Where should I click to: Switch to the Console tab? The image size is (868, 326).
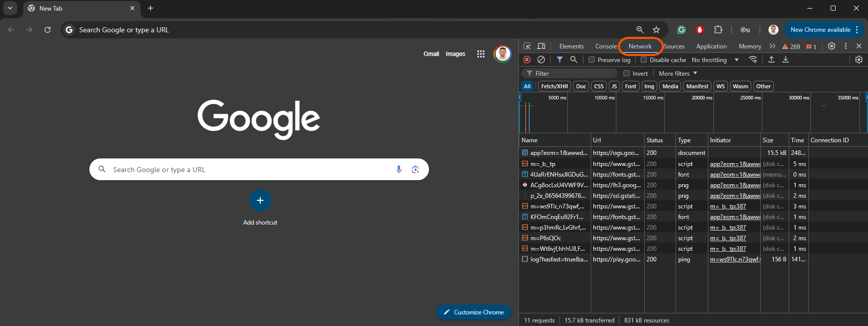pyautogui.click(x=606, y=46)
